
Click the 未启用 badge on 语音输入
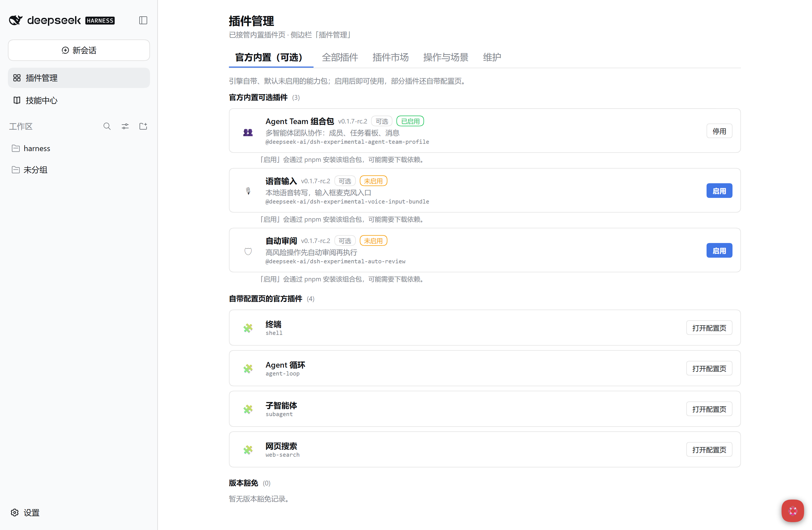tap(373, 181)
